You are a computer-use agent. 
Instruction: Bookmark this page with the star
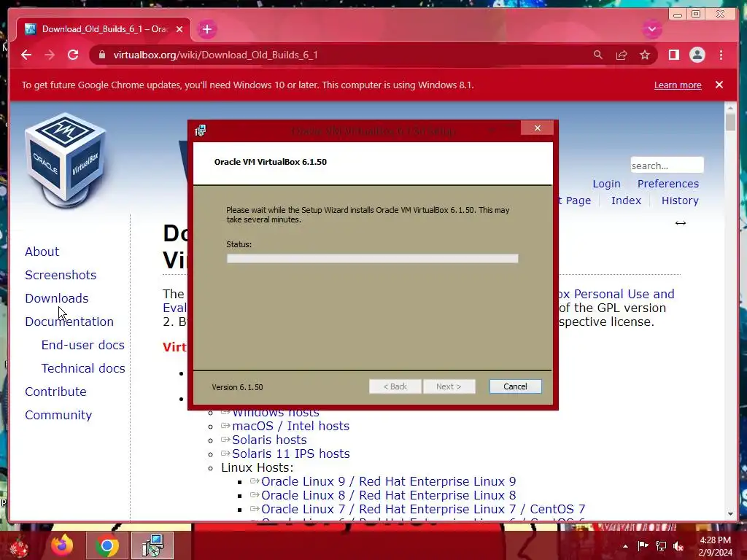[645, 55]
